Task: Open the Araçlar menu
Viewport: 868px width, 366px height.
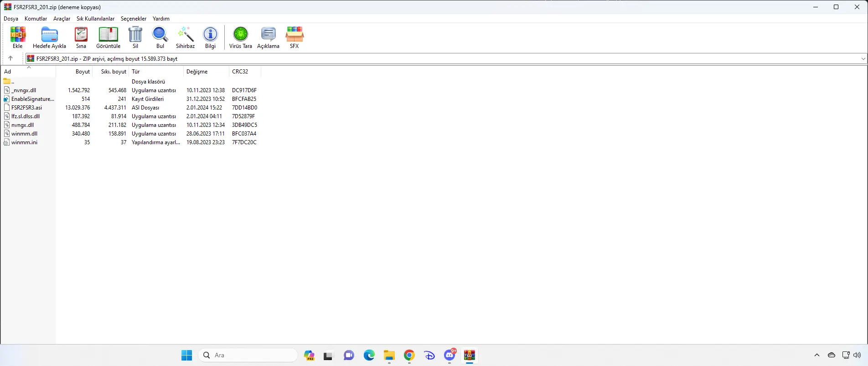Action: tap(62, 19)
